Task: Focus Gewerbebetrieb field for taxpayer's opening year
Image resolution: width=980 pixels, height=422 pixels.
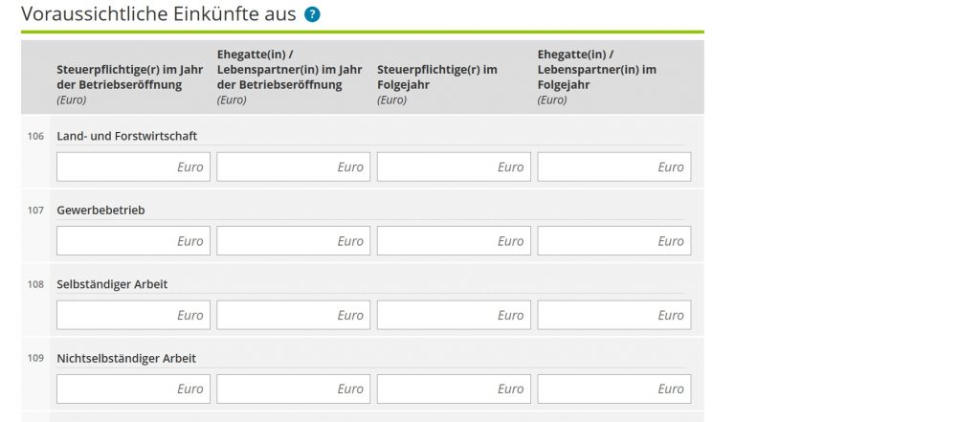Action: point(133,241)
